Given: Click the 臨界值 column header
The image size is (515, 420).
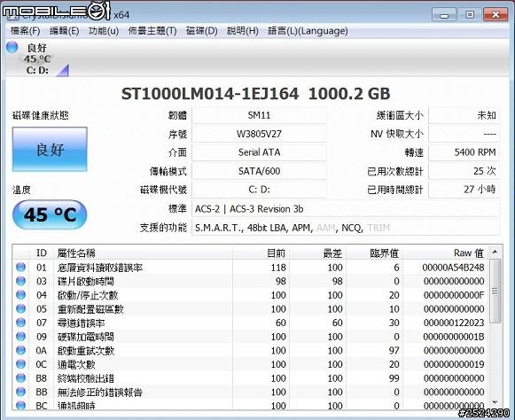Looking at the screenshot, I should 375,253.
